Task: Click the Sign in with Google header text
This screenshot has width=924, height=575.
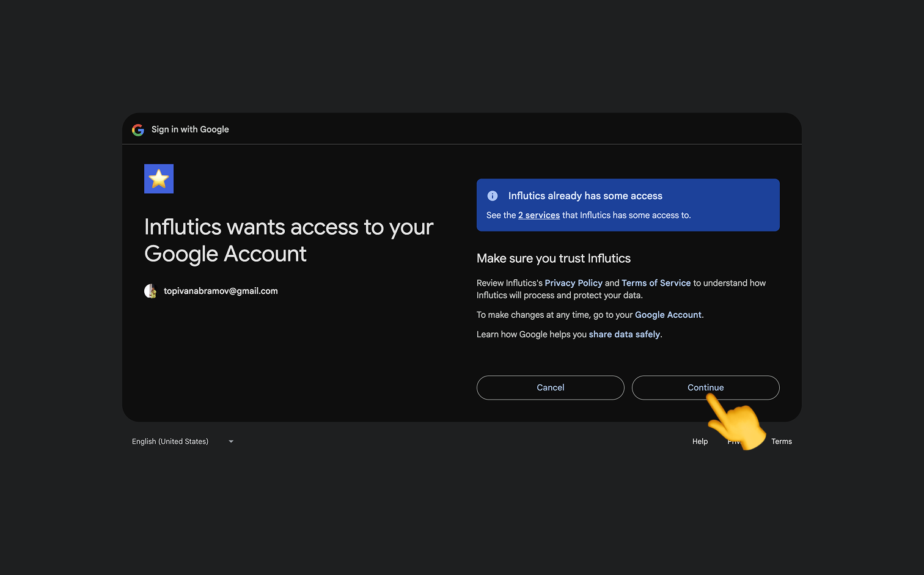Action: pyautogui.click(x=190, y=130)
